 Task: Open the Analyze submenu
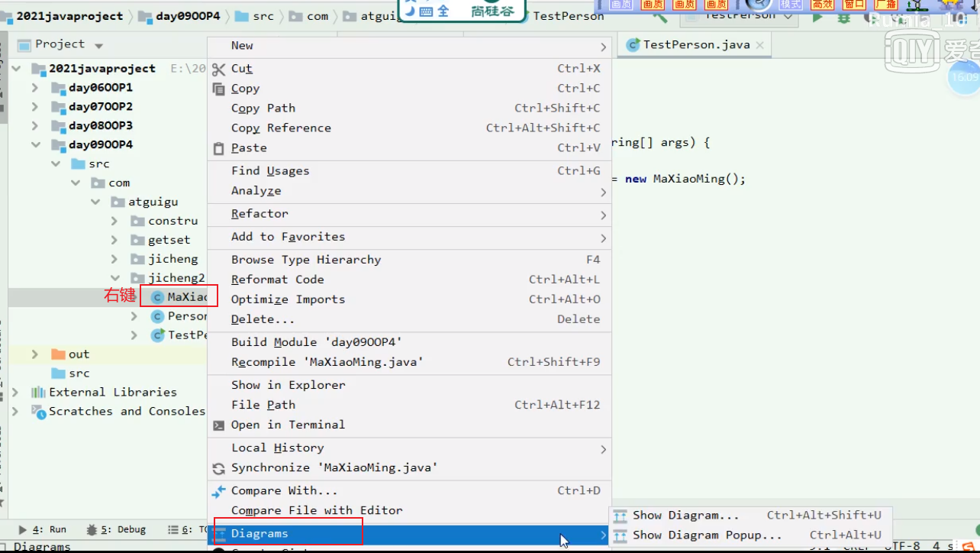tap(410, 191)
